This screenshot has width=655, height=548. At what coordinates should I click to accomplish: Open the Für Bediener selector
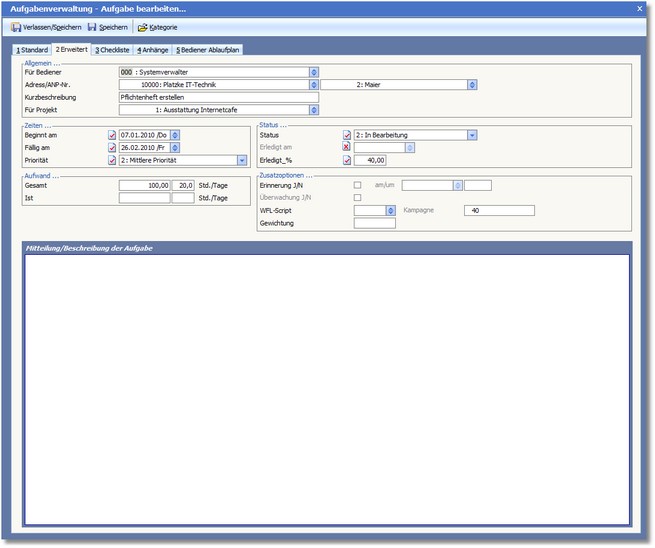314,72
